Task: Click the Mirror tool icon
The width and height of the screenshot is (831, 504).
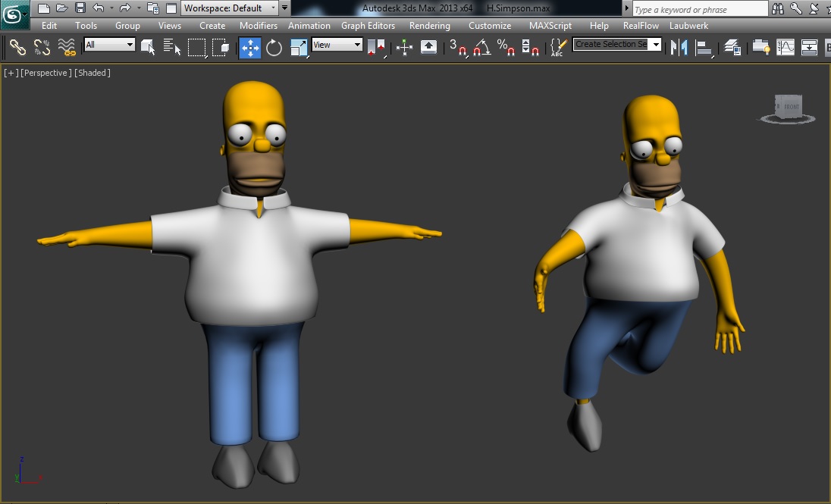Action: click(x=679, y=48)
